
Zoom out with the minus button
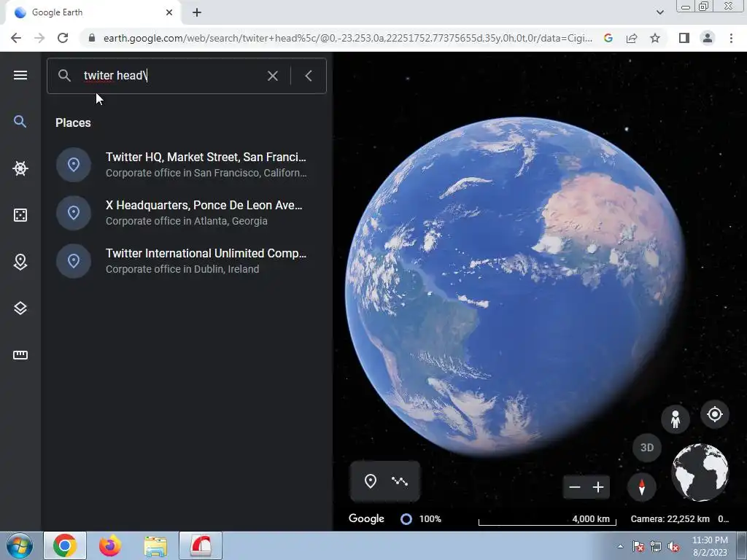(x=575, y=487)
